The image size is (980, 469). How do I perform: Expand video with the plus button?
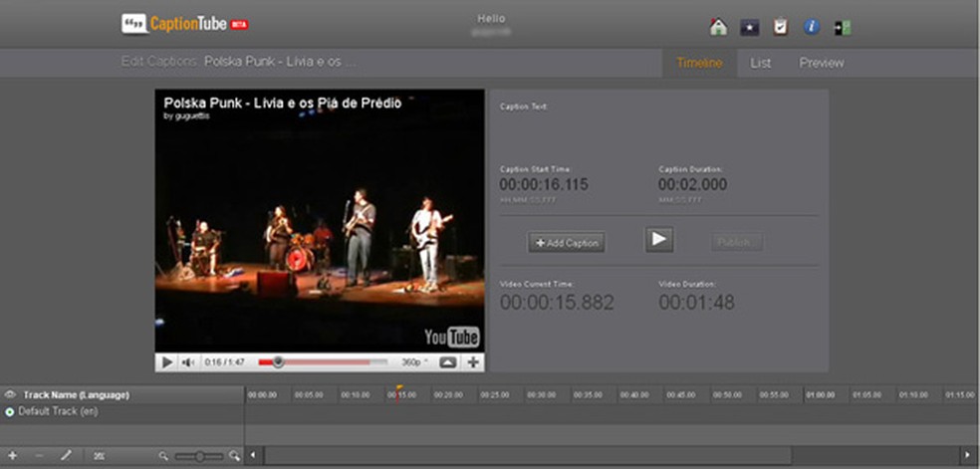473,362
